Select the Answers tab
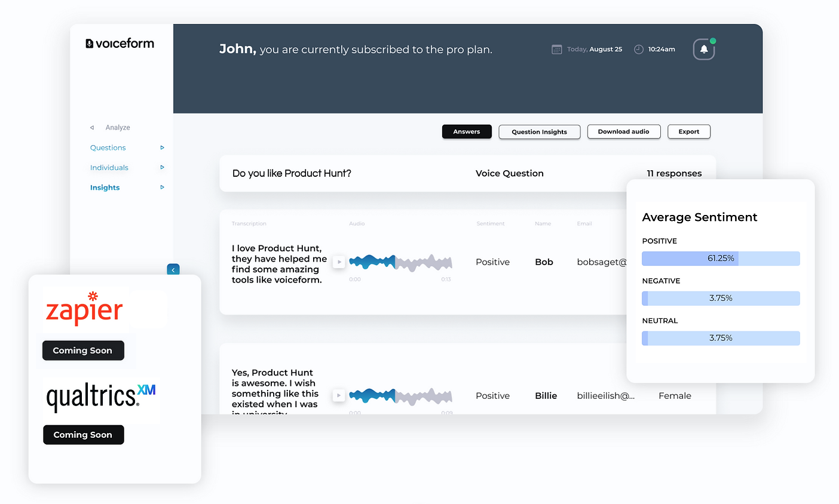Screen dimensions: 839x504 (467, 131)
